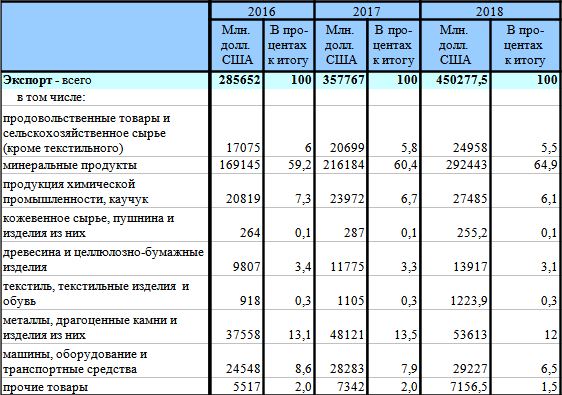Click mineral products share 60,4

click(405, 165)
